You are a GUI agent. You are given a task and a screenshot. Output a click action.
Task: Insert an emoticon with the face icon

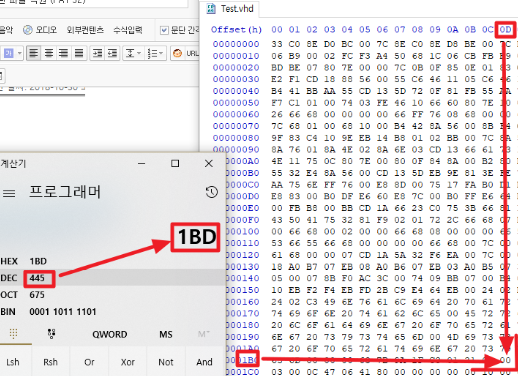coord(177,53)
